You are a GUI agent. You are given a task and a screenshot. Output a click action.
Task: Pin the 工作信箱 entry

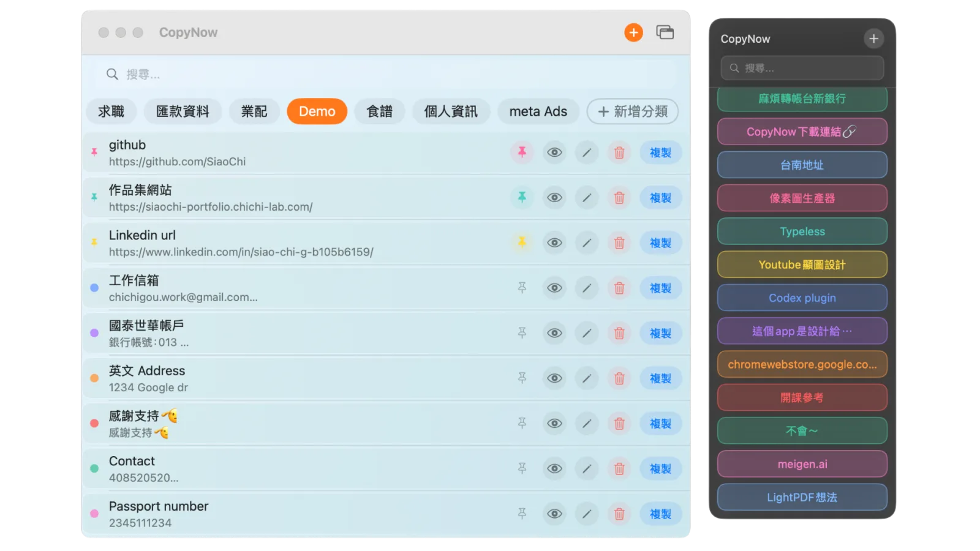point(522,288)
